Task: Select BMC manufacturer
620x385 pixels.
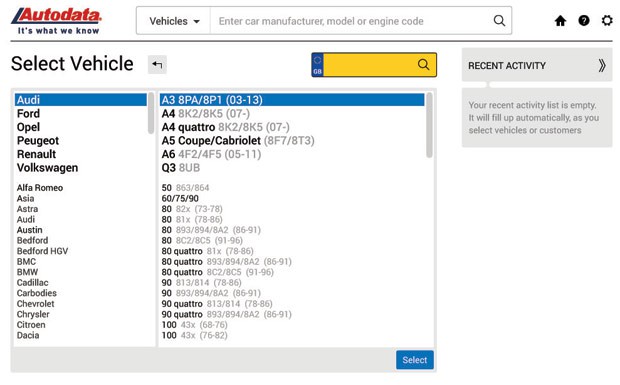Action: [x=26, y=262]
